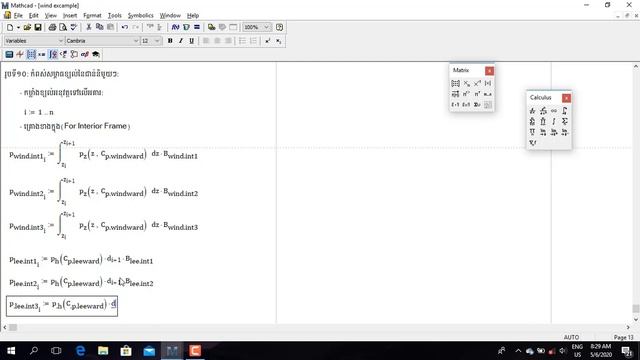Insert the matrix inverse operator
The width and height of the screenshot is (640, 360).
point(477,83)
